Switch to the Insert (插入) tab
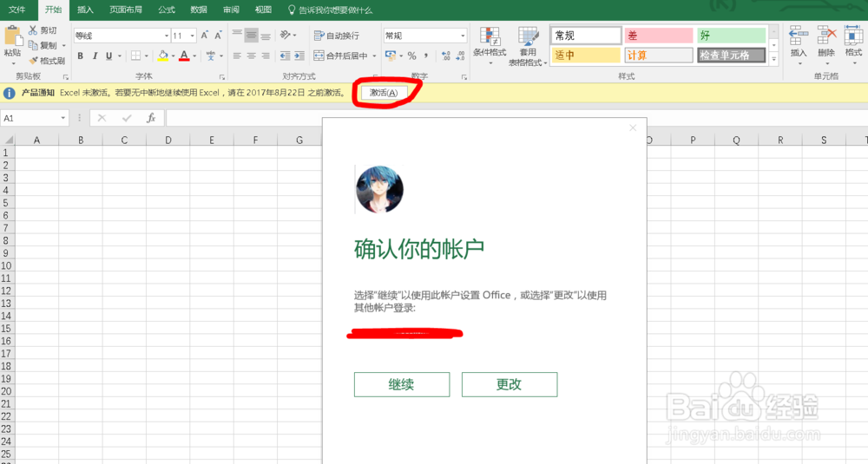Screen dimensions: 868x464 [x=85, y=10]
